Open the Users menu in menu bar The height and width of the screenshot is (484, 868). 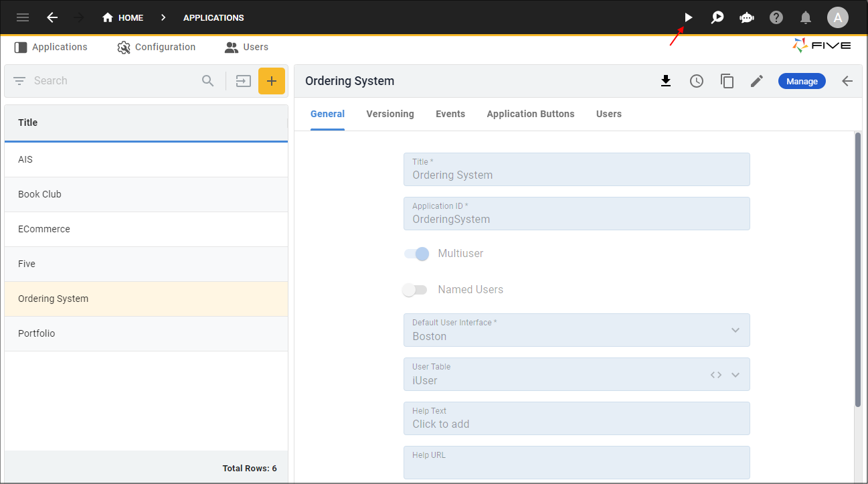(x=247, y=47)
